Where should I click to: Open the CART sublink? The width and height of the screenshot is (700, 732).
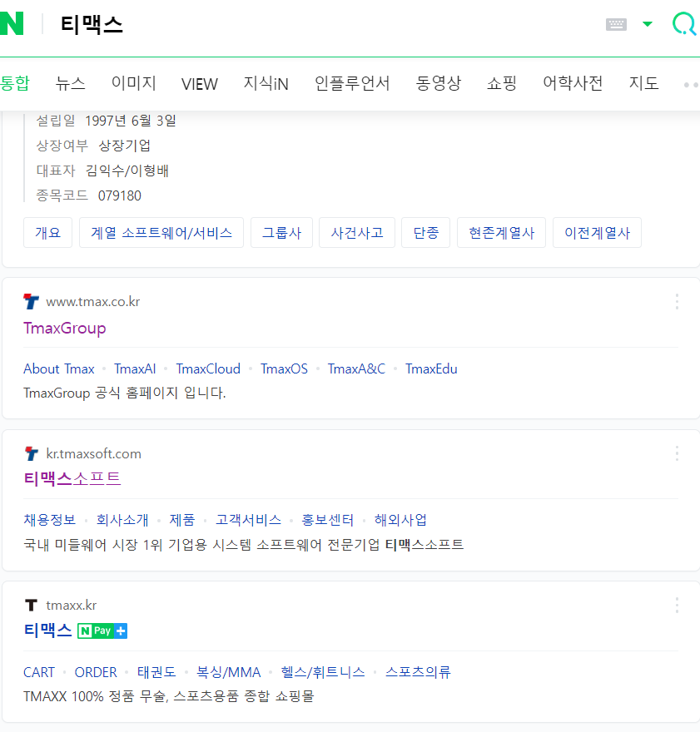(x=39, y=672)
